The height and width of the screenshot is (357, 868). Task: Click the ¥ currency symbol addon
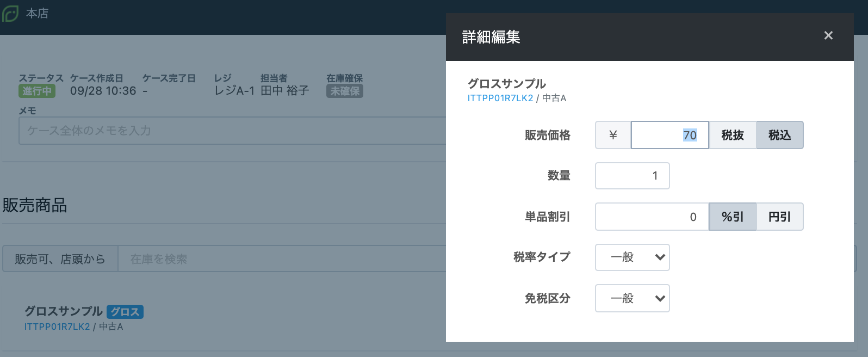pyautogui.click(x=613, y=135)
